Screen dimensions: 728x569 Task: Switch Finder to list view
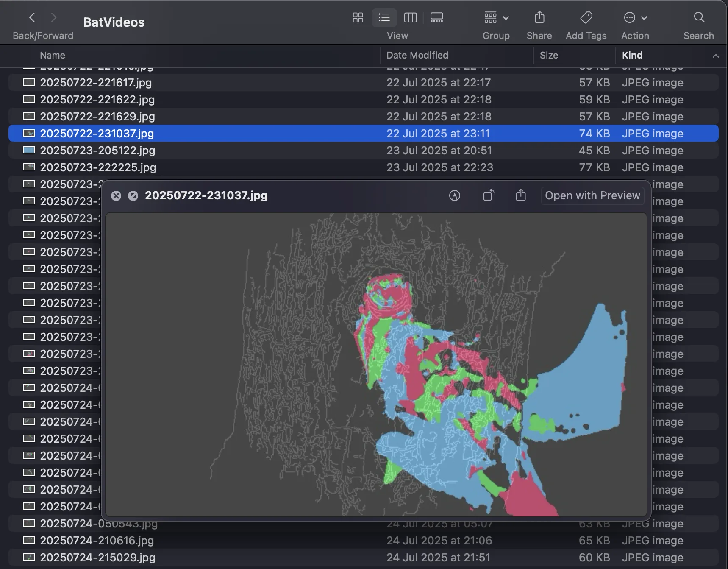384,17
